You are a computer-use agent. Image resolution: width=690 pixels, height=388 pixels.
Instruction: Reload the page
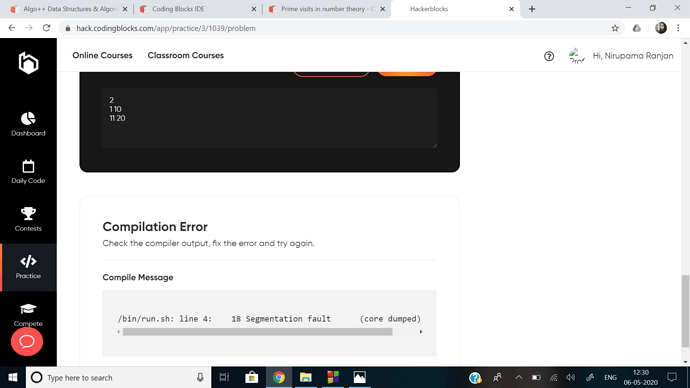46,28
